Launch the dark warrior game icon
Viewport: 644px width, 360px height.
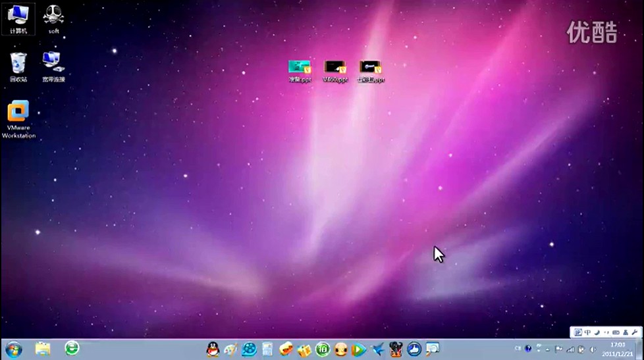[396, 349]
